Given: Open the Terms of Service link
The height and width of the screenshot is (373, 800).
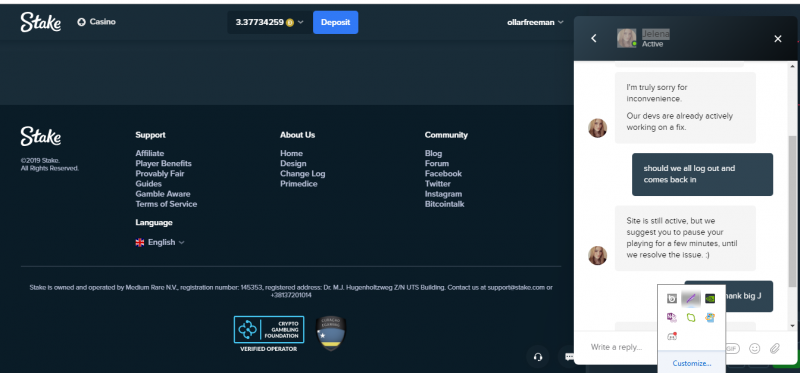Looking at the screenshot, I should click(166, 204).
